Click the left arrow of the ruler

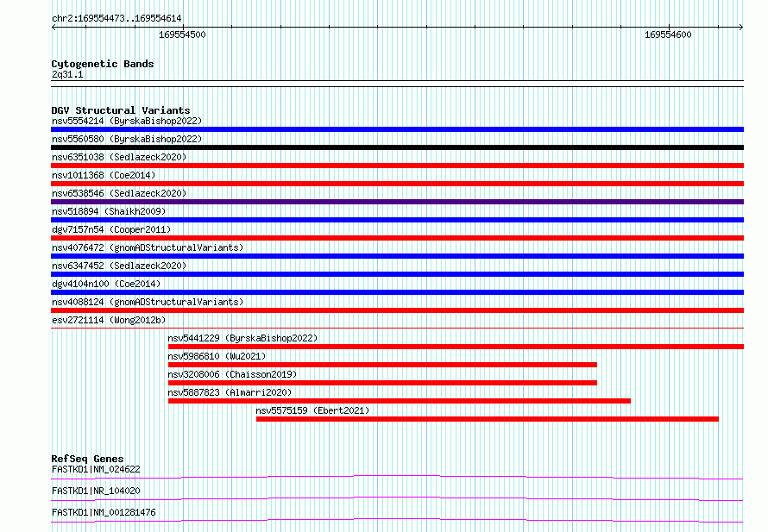[54, 27]
